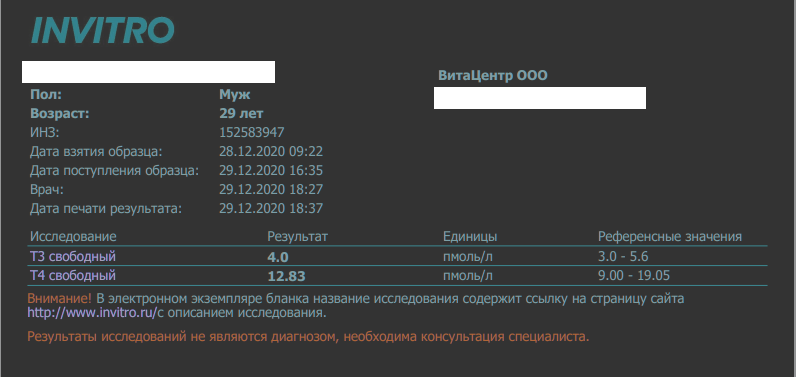Open the Т3 свободный study link
796x378 pixels.
[73, 257]
